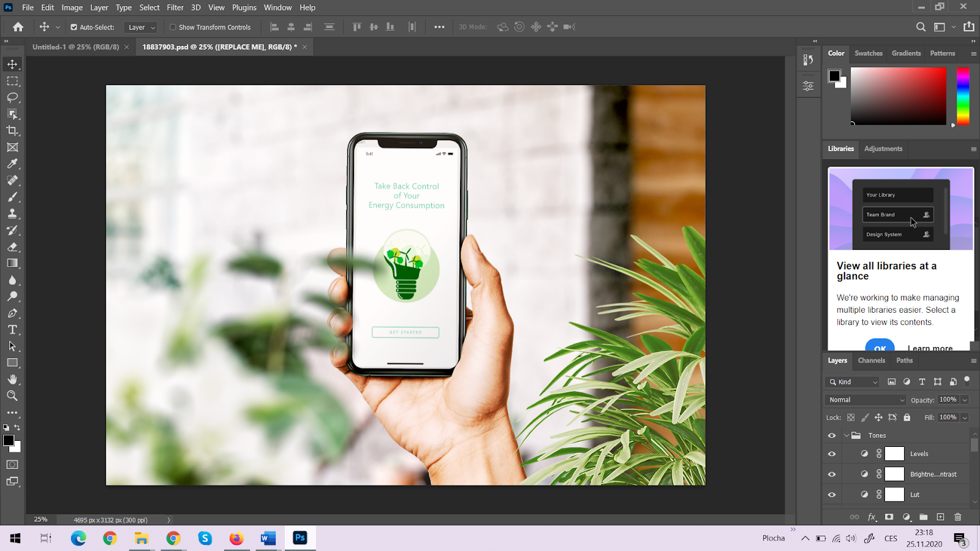
Task: Activate the Horizontal Type tool
Action: tap(12, 329)
